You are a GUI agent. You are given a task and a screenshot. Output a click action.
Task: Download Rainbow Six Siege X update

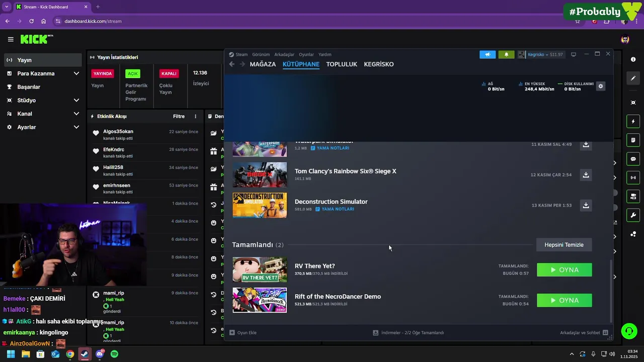586,175
